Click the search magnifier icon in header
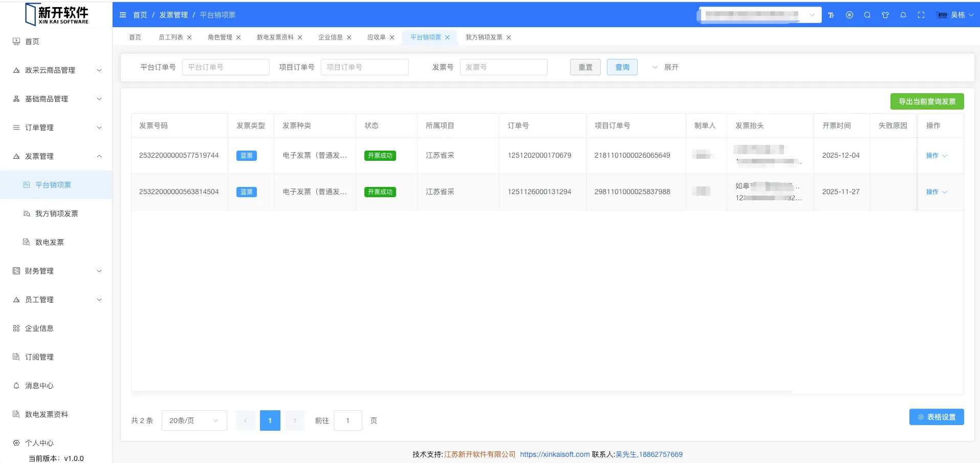Image resolution: width=980 pixels, height=463 pixels. point(867,15)
